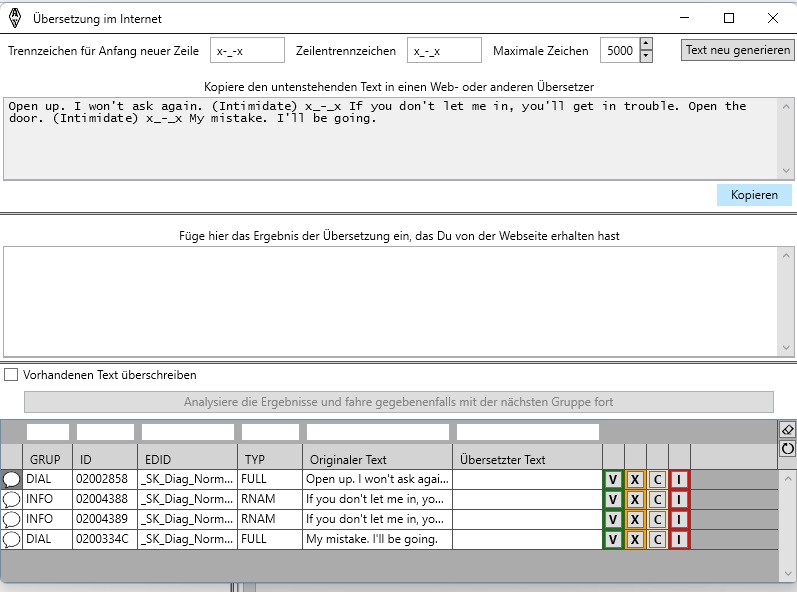Increase the Maximale Zeichen value with up arrow
The height and width of the screenshot is (592, 797).
tap(645, 44)
